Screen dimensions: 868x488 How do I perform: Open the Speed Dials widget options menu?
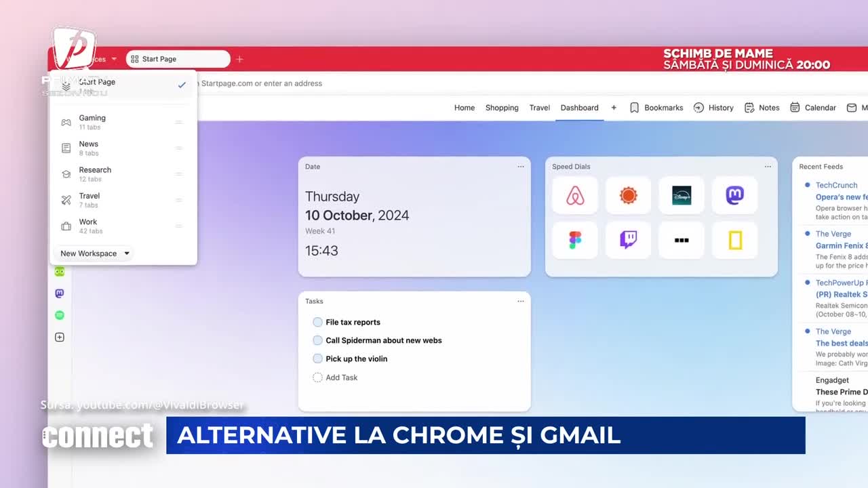click(x=768, y=167)
